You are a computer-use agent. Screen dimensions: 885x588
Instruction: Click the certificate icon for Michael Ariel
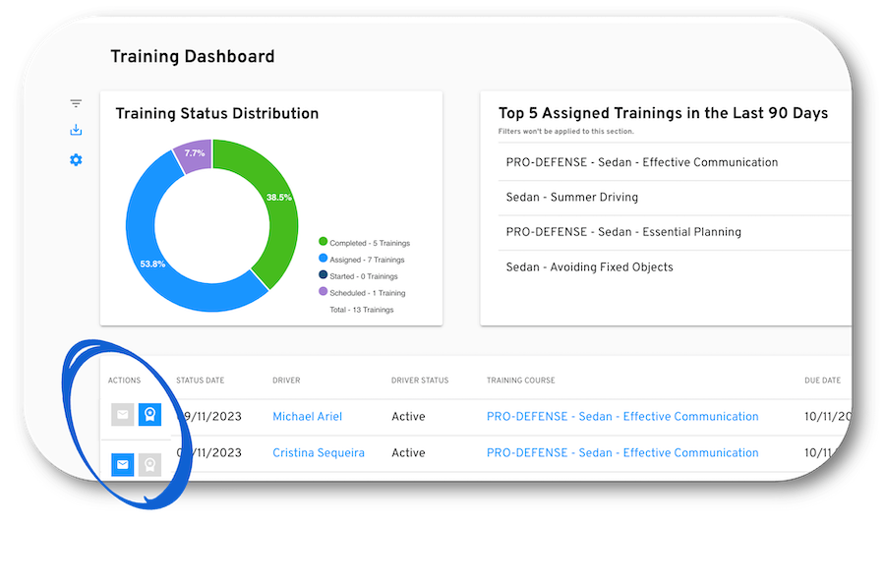pos(149,415)
